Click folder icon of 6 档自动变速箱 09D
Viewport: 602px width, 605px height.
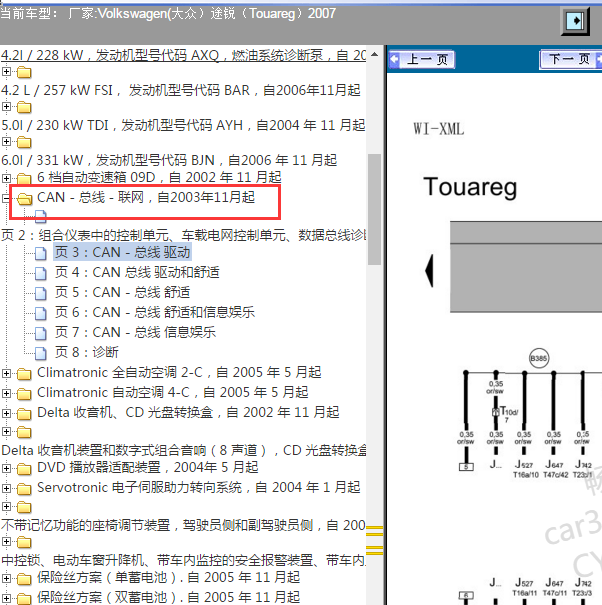click(x=24, y=178)
